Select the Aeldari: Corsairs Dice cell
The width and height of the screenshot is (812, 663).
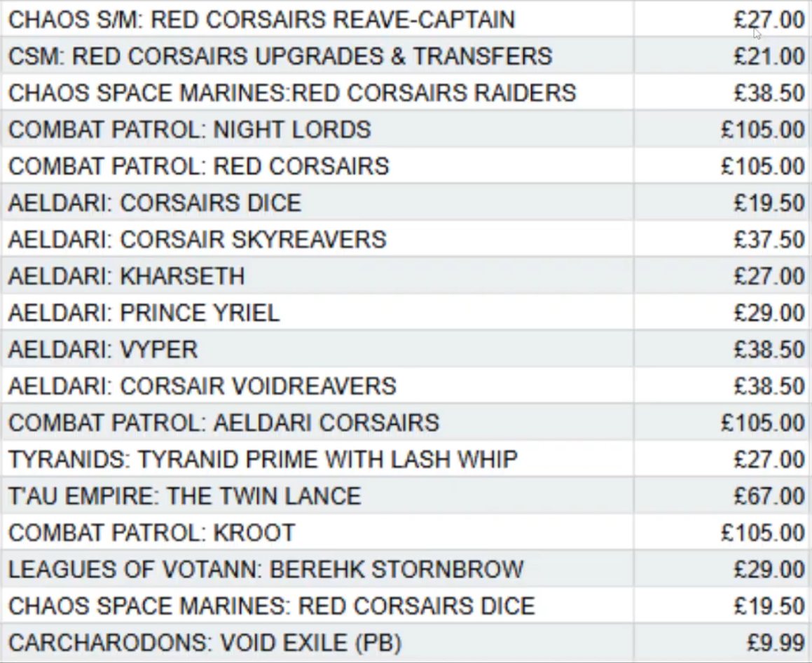(x=155, y=203)
